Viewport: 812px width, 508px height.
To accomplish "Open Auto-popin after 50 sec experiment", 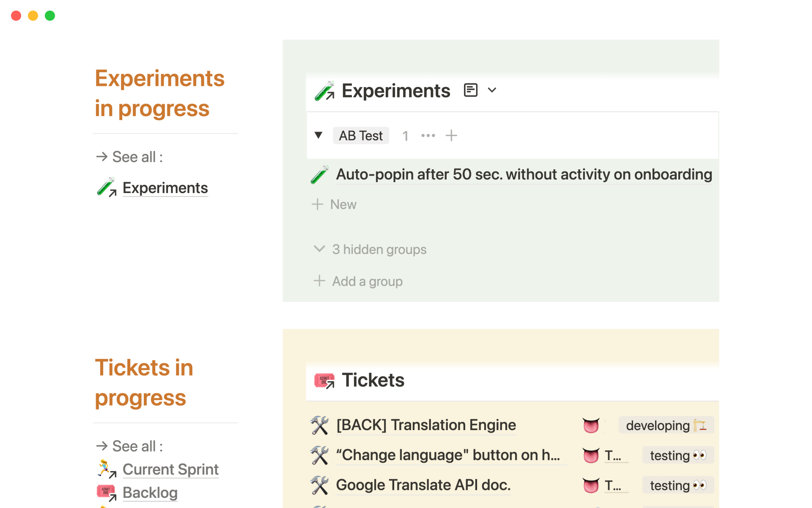I will (524, 174).
